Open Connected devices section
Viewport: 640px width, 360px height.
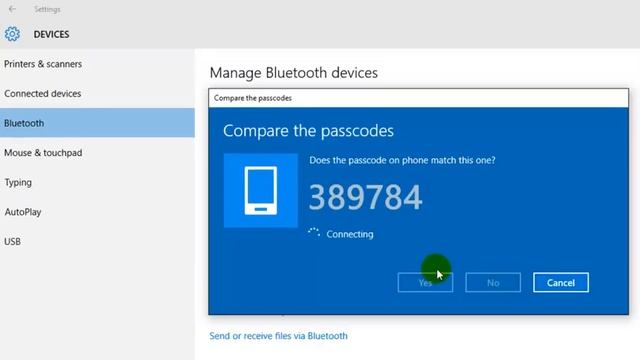42,93
